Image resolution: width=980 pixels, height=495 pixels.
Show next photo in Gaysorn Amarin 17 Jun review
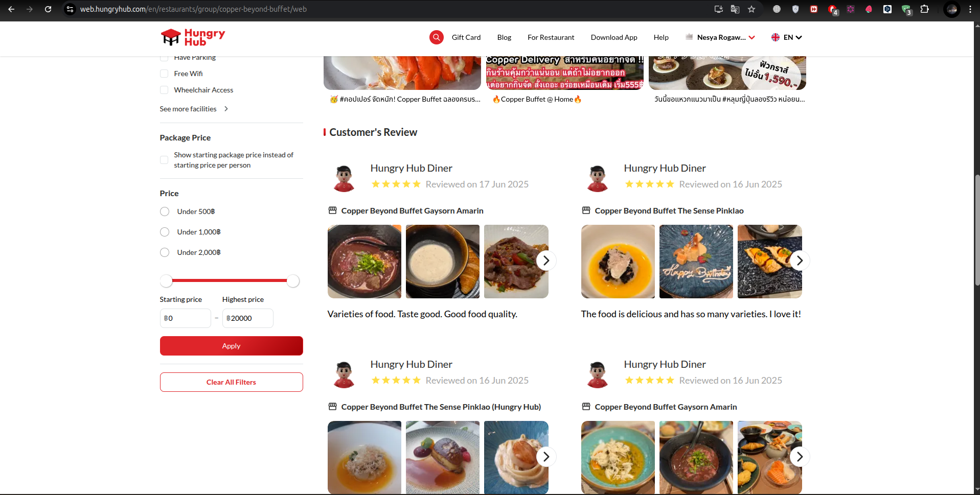546,261
